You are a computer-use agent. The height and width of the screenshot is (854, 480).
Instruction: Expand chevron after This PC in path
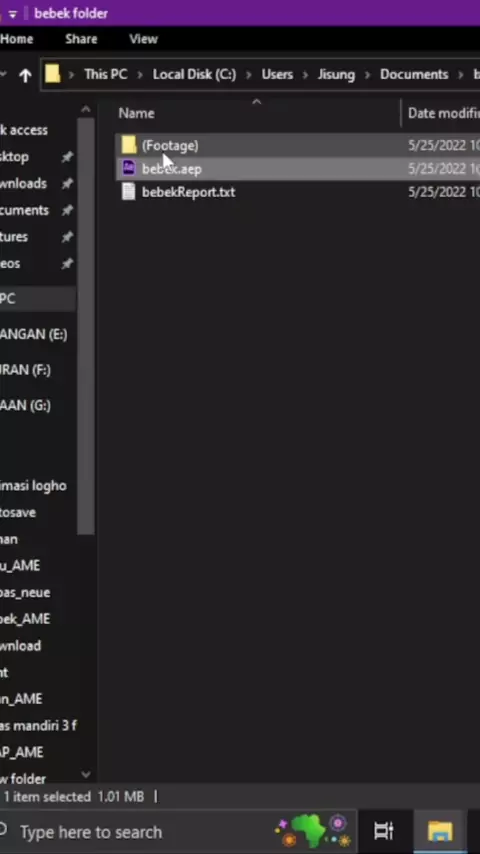coord(140,75)
